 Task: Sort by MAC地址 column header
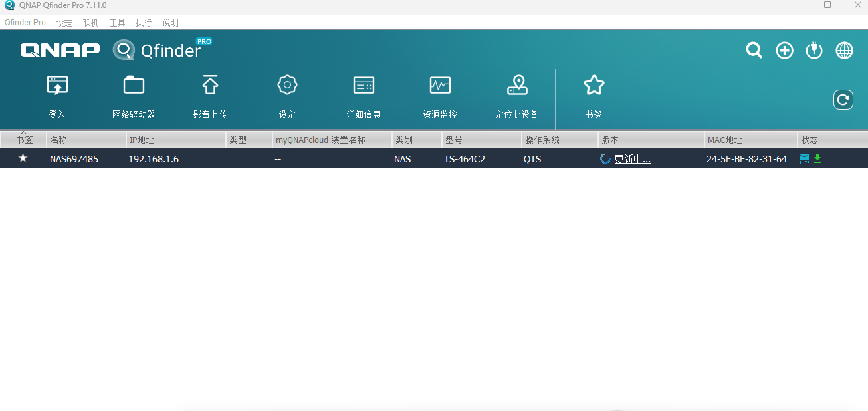click(x=751, y=140)
